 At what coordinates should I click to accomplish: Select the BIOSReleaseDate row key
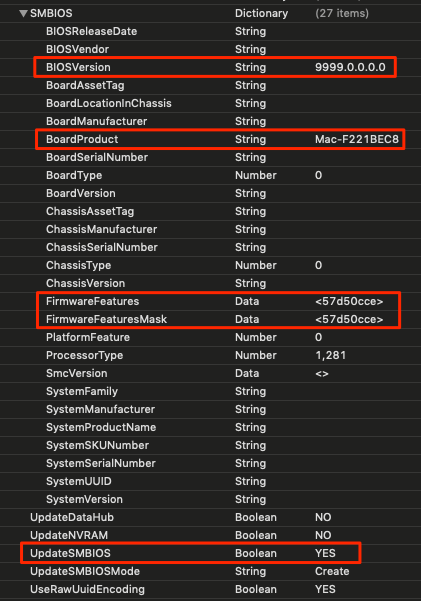click(x=92, y=31)
